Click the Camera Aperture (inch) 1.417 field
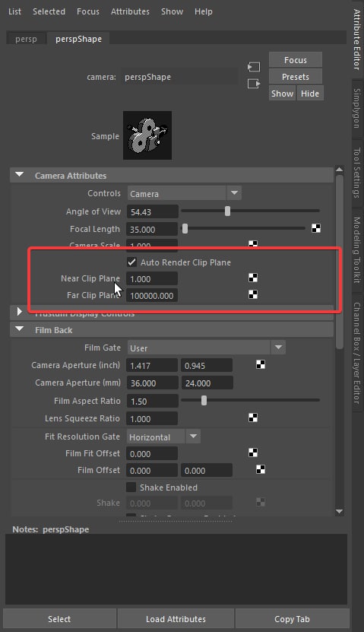This screenshot has height=632, width=364. click(x=152, y=366)
